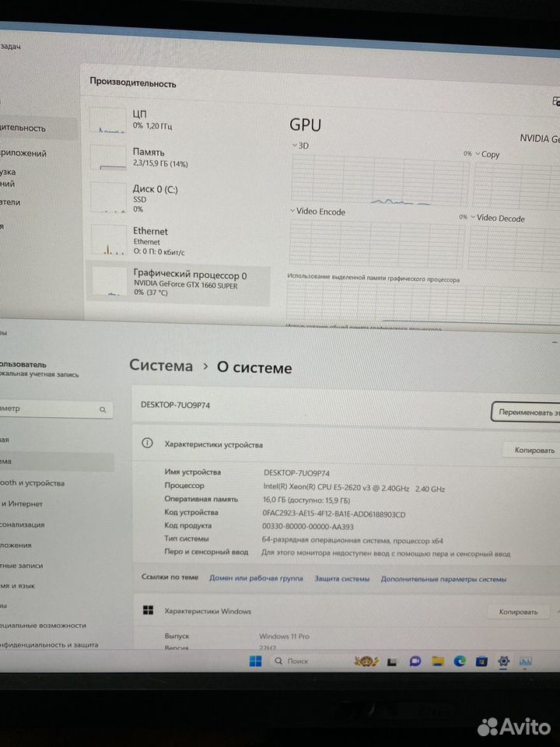This screenshot has height=747, width=560.
Task: Open Дополнительные параметры системы link
Action: 444,579
